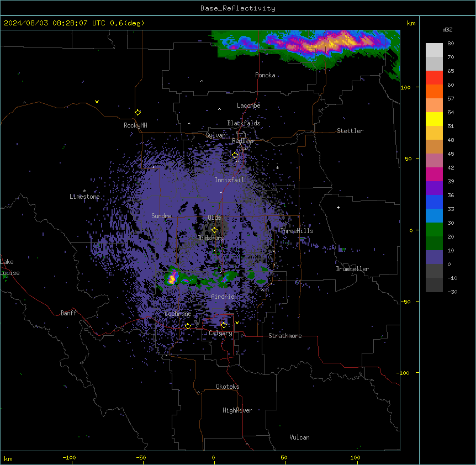Image resolution: width=476 pixels, height=465 pixels.
Task: Click the Calgary city label
Action: coord(220,333)
